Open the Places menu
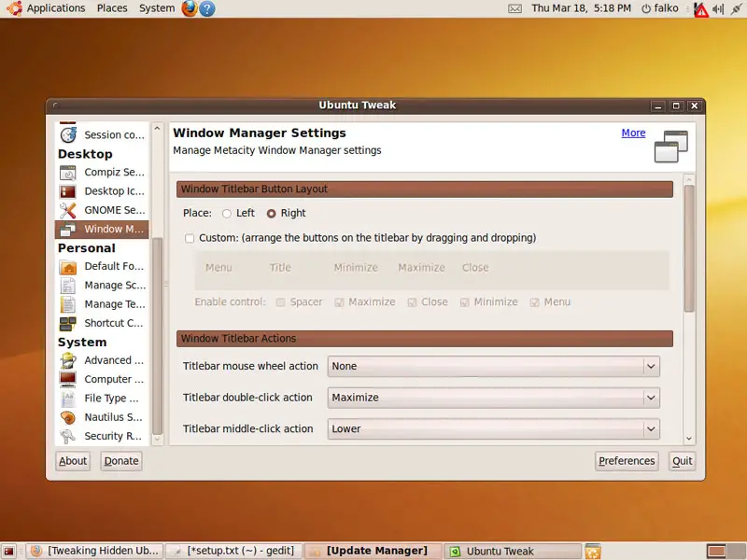Screen dimensions: 747x560 tap(112, 8)
